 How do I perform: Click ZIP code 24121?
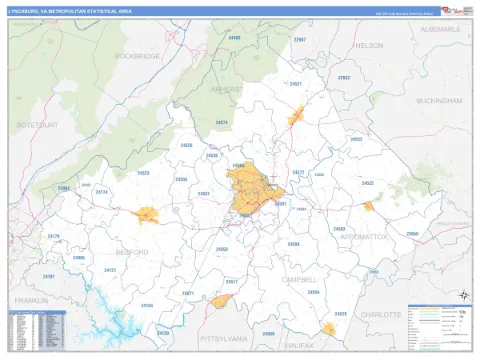pyautogui.click(x=110, y=270)
